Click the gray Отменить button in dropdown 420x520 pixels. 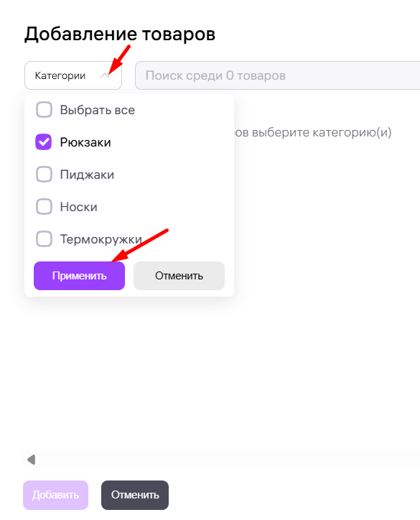(179, 276)
